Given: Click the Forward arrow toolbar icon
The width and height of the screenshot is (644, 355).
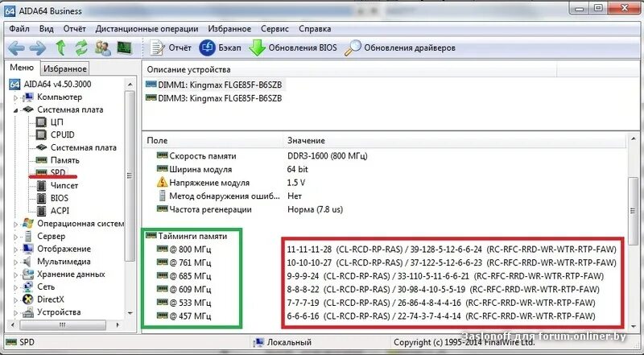Looking at the screenshot, I should click(x=38, y=48).
